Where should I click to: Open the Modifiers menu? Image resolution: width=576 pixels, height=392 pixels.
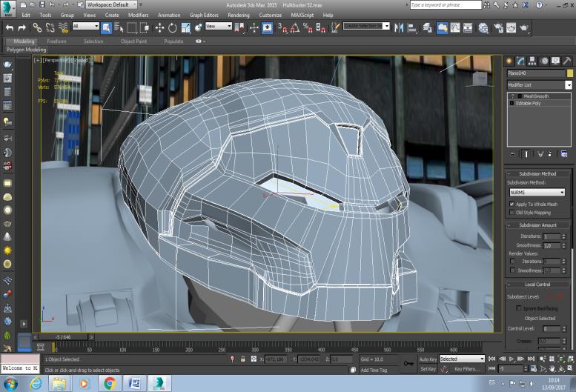click(138, 15)
